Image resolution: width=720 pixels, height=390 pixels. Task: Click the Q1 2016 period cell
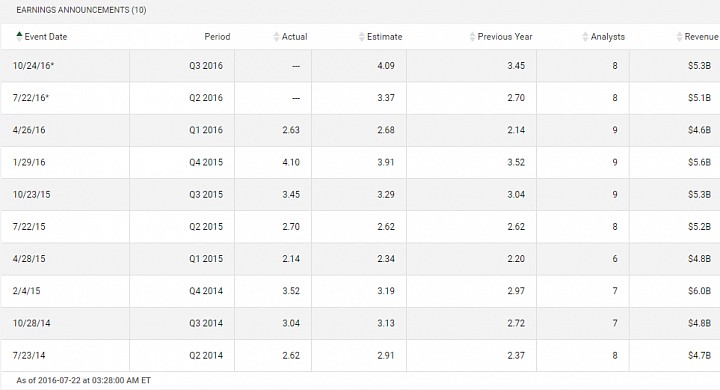[x=206, y=130]
